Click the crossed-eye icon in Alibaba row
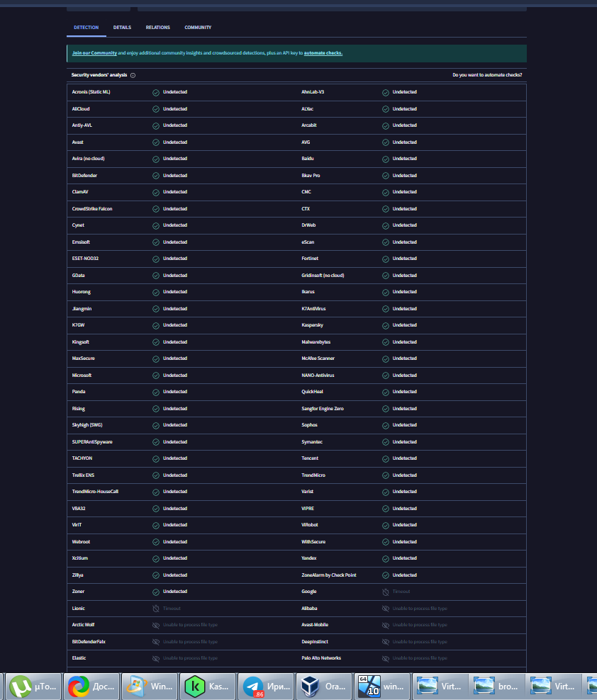Screen dimensions: 597x700 click(x=386, y=609)
